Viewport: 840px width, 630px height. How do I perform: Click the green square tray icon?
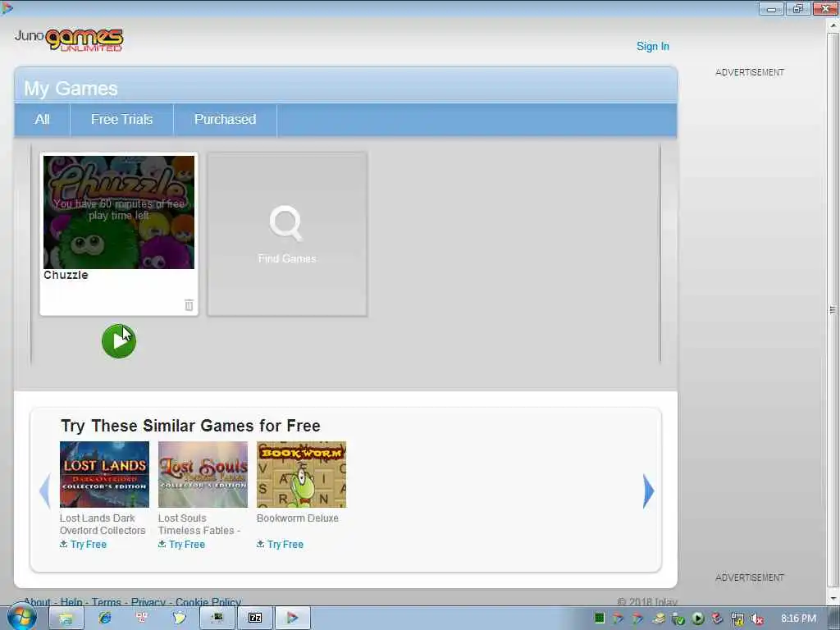click(600, 619)
